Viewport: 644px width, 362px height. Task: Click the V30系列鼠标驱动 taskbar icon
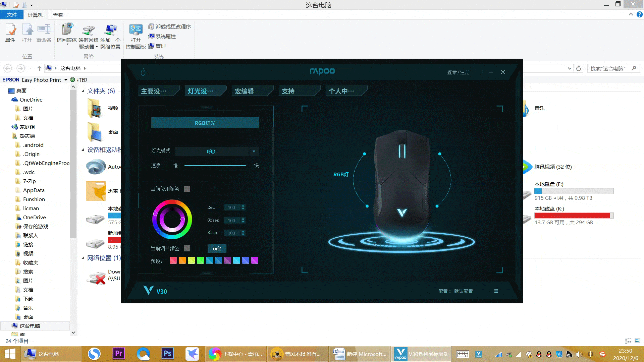pyautogui.click(x=421, y=354)
